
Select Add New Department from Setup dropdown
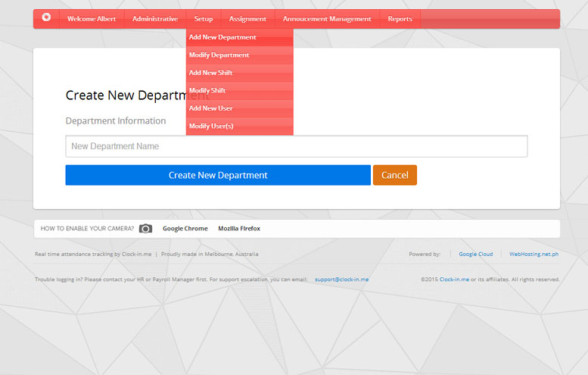[240, 37]
